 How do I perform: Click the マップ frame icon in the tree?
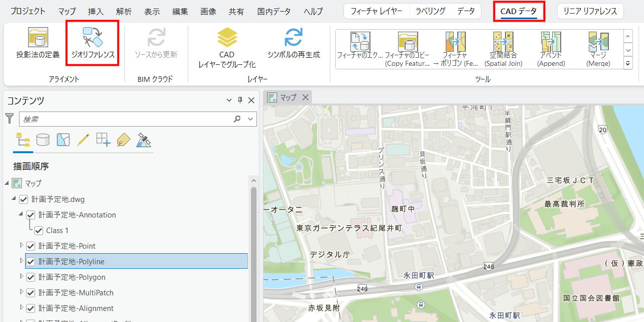point(17,183)
